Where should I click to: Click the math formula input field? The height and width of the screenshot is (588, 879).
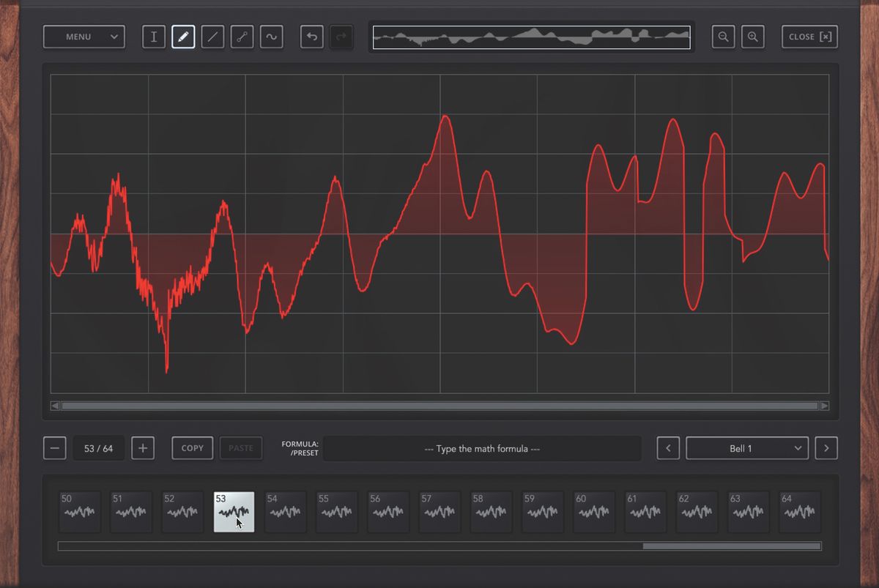click(483, 448)
